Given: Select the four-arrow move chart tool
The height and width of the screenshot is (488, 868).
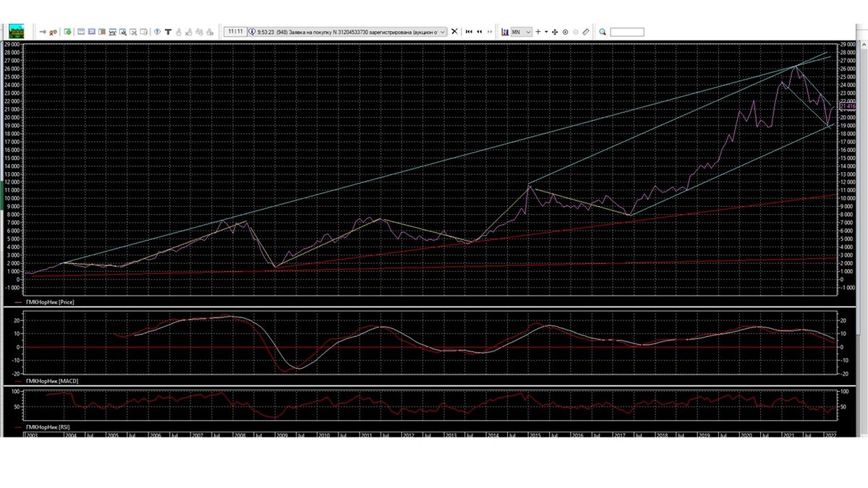Looking at the screenshot, I should point(555,32).
